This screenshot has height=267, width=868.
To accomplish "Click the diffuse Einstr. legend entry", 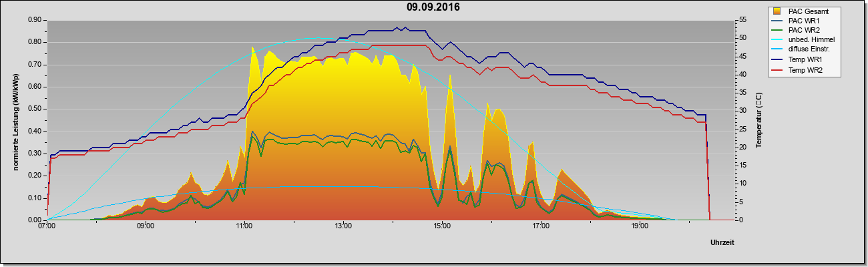I will [x=803, y=49].
